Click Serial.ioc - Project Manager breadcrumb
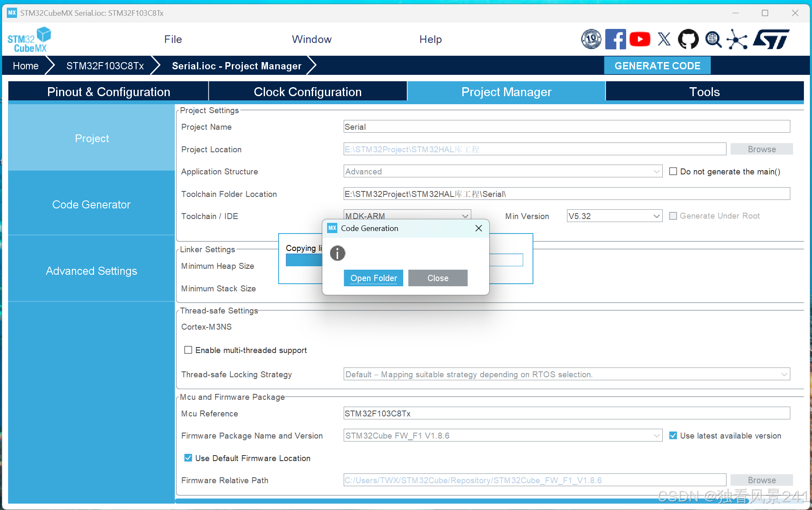Viewport: 812px width, 510px height. click(x=236, y=66)
